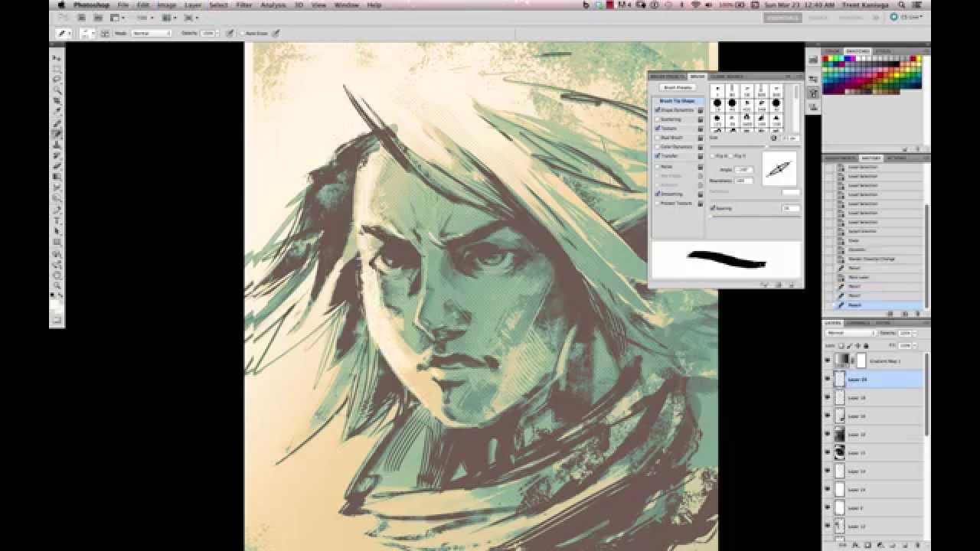Click the Brush Presets button in the Brush panel
Screen dimensions: 980x551
click(x=678, y=86)
